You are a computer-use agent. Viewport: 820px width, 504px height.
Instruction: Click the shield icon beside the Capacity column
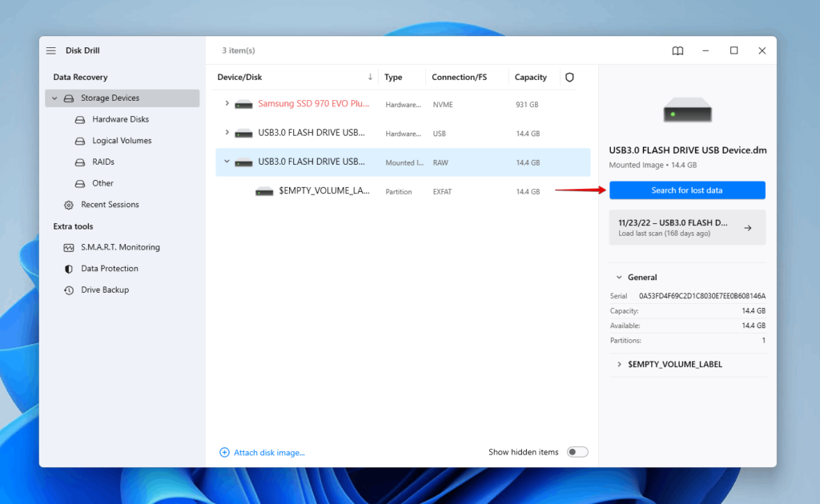tap(569, 77)
